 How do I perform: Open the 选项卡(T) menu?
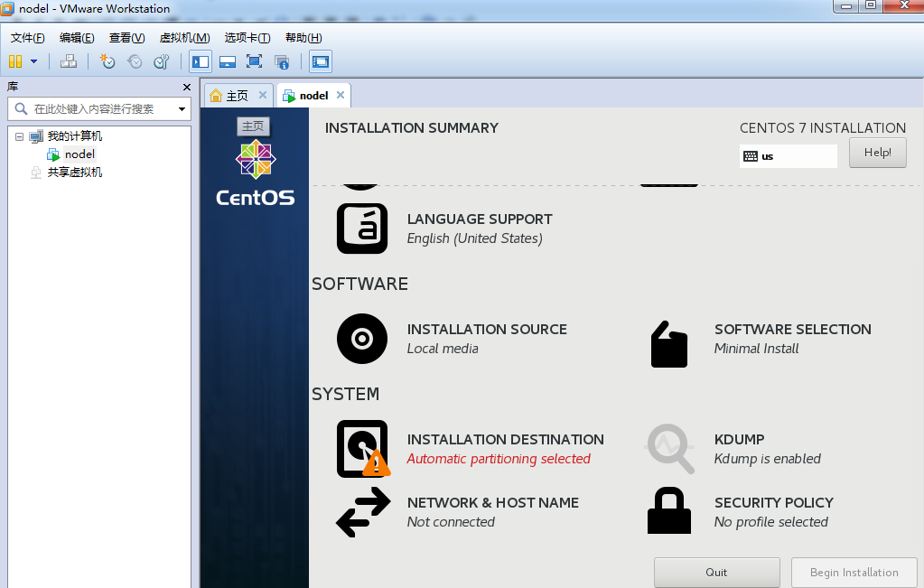click(247, 38)
